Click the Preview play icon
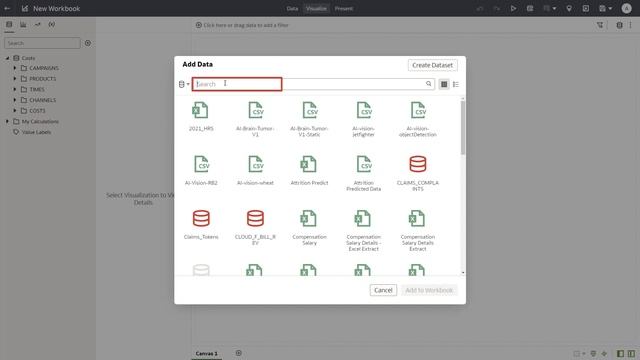 click(513, 8)
